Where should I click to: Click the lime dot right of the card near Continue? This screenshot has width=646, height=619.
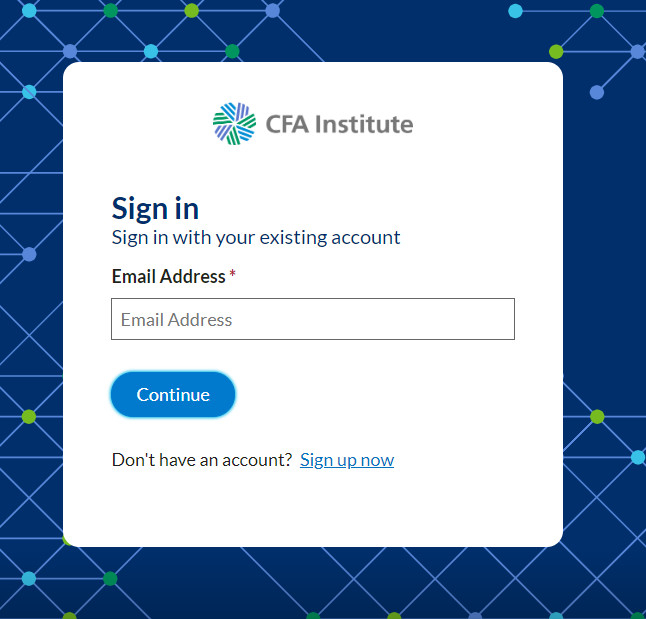click(x=597, y=417)
